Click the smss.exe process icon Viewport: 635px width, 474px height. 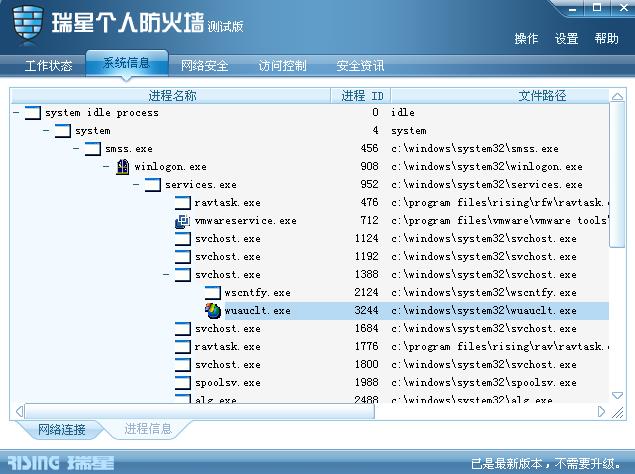point(93,149)
